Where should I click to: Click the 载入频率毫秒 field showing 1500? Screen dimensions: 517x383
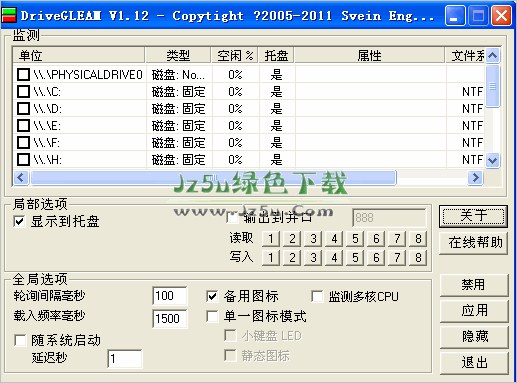170,319
